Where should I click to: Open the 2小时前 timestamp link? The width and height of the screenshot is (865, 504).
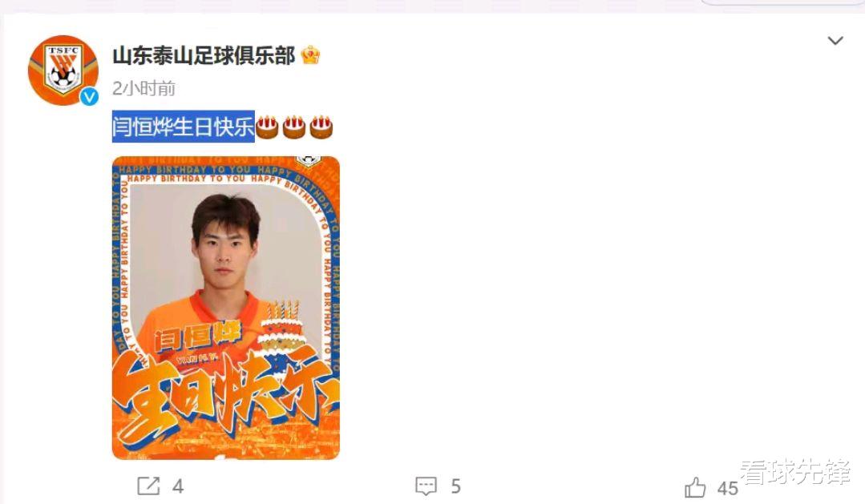pyautogui.click(x=143, y=88)
